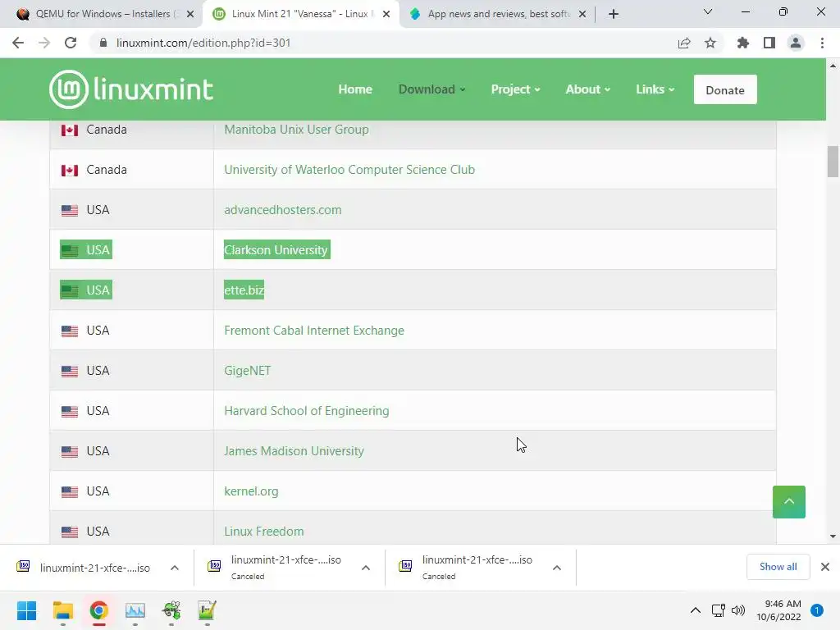Reload the Linux Mint page

(x=71, y=43)
